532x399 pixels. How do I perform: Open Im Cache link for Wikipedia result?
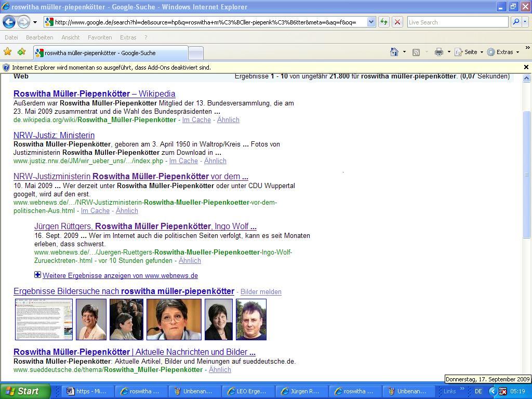[196, 120]
